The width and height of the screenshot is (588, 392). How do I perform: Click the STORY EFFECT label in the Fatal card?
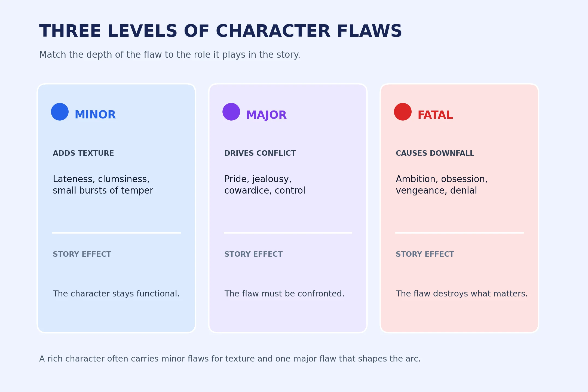tap(425, 254)
